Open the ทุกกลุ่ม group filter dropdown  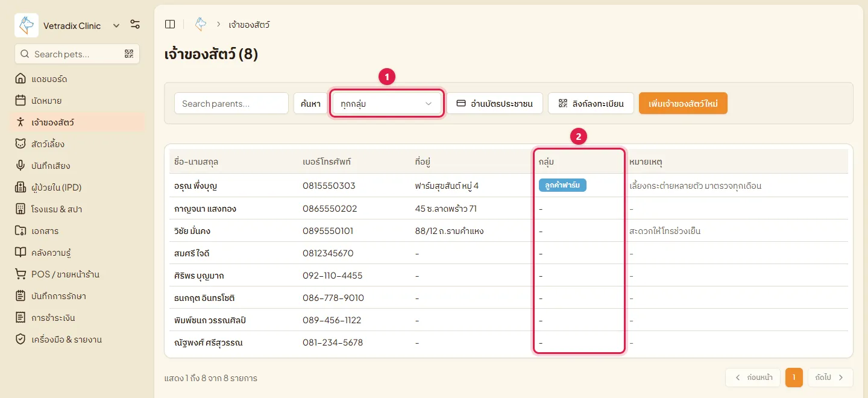tap(386, 103)
